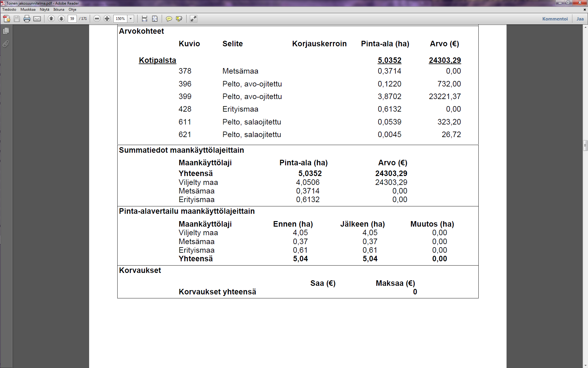Click the value 732,00
588x368 pixels.
(x=449, y=84)
